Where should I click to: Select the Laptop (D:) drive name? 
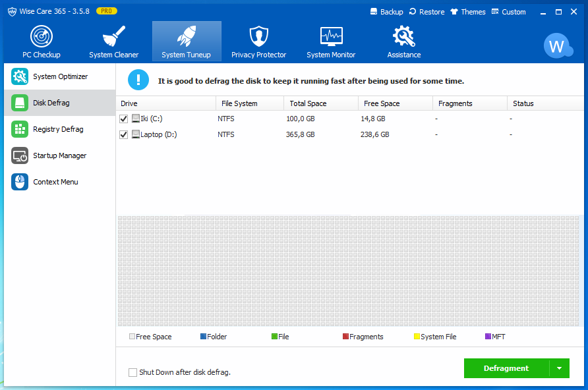159,134
